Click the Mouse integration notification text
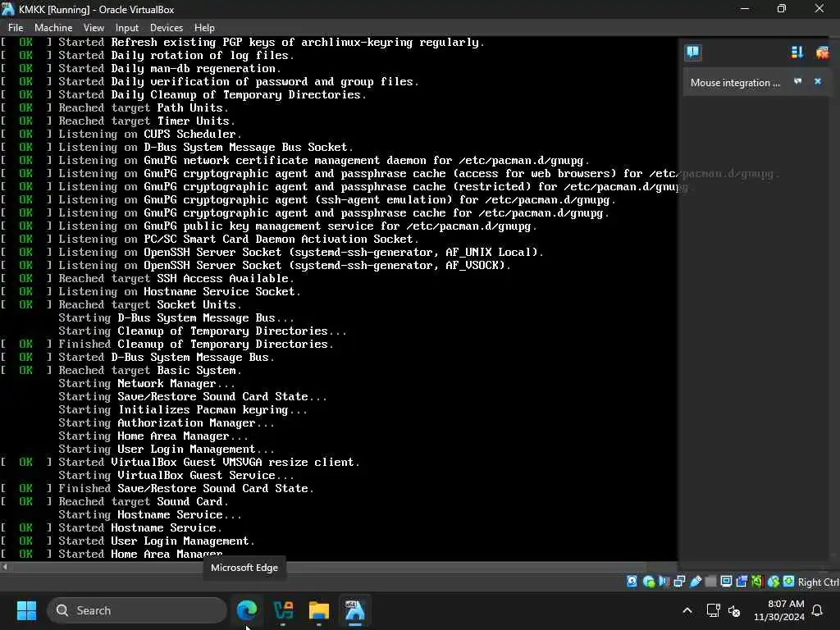This screenshot has height=630, width=840. click(x=734, y=83)
